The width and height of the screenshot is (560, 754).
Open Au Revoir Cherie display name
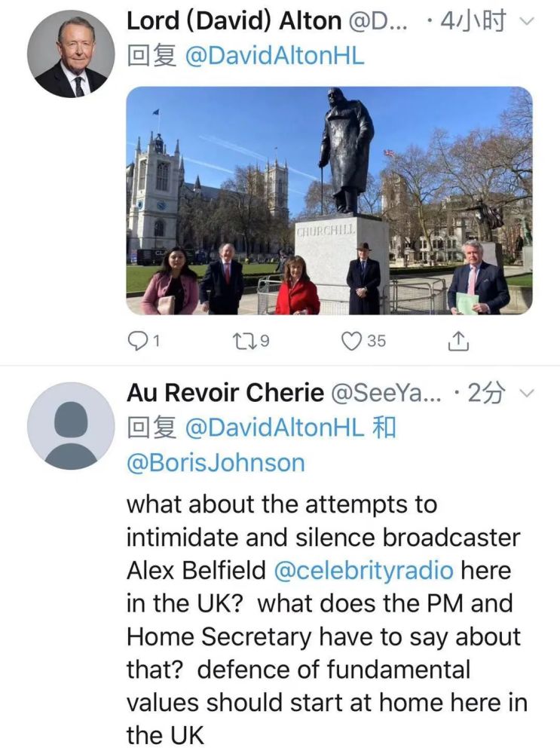point(225,393)
